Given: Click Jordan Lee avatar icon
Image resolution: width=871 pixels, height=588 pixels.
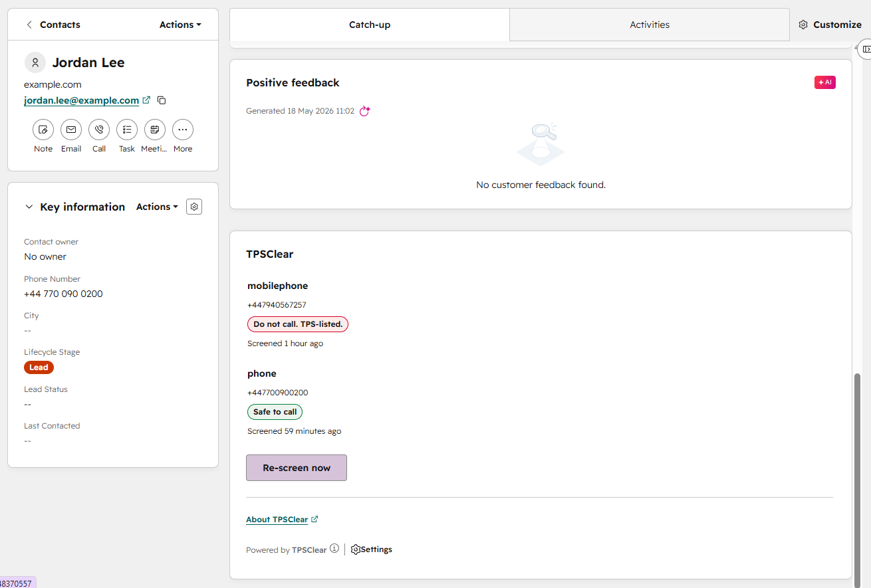Looking at the screenshot, I should [35, 62].
